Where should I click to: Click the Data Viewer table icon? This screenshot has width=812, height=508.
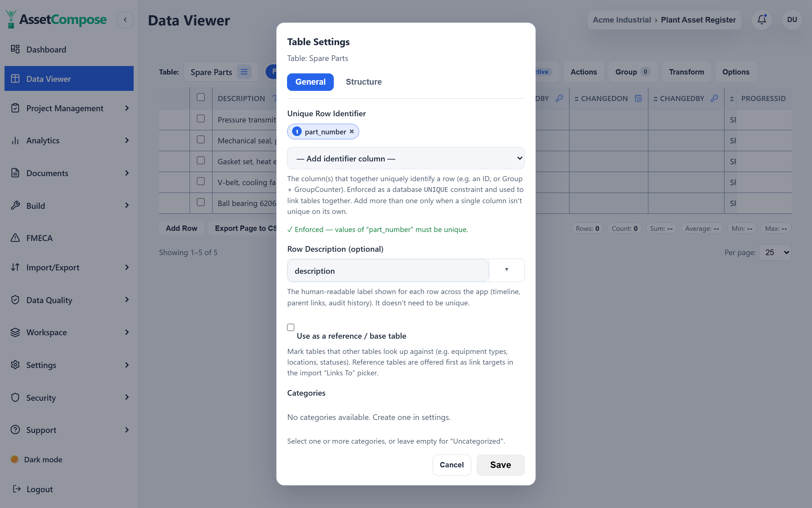point(15,79)
